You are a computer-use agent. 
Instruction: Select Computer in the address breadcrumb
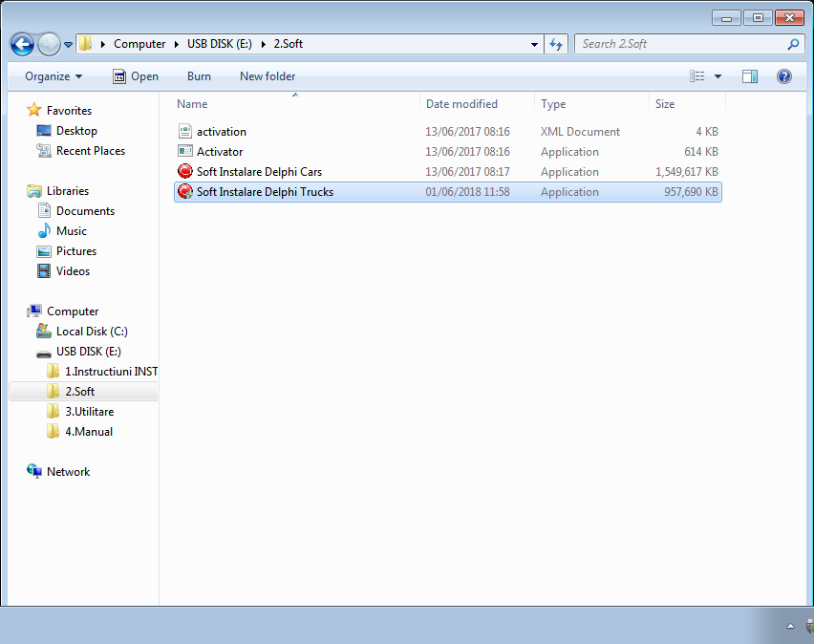[x=139, y=44]
